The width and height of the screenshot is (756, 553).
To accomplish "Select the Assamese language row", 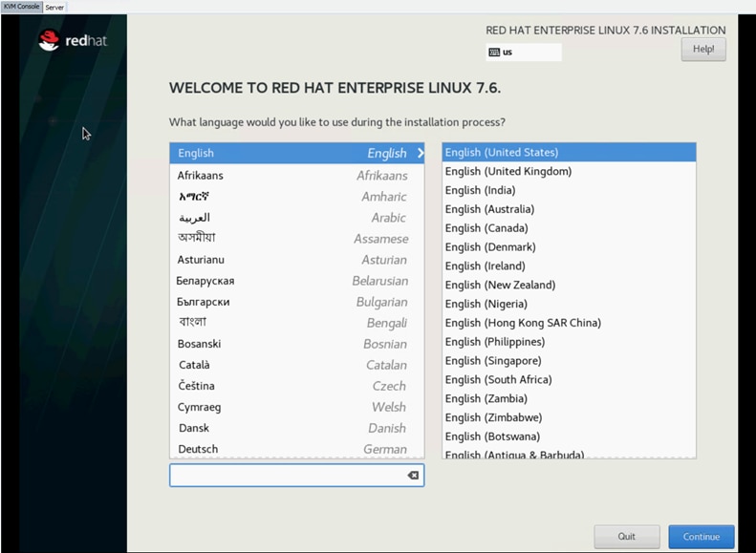I will tap(297, 239).
